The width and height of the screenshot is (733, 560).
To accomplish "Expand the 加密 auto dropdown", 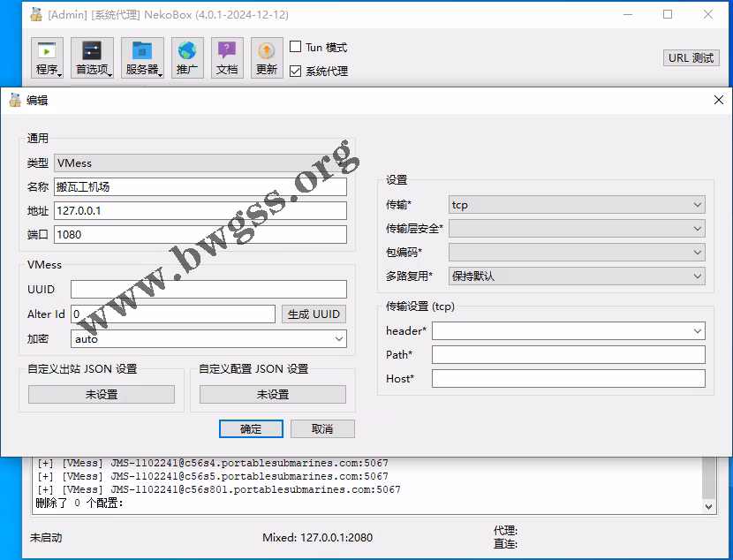I will click(208, 338).
